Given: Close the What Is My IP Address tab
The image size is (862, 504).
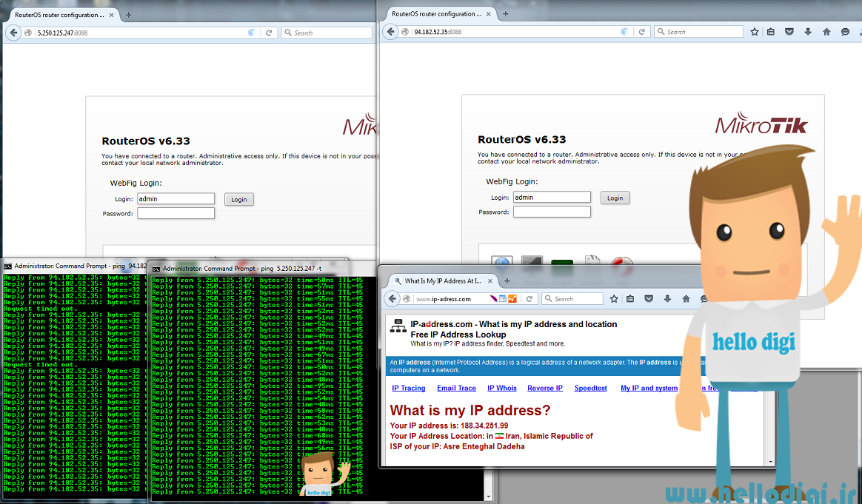Looking at the screenshot, I should (490, 280).
